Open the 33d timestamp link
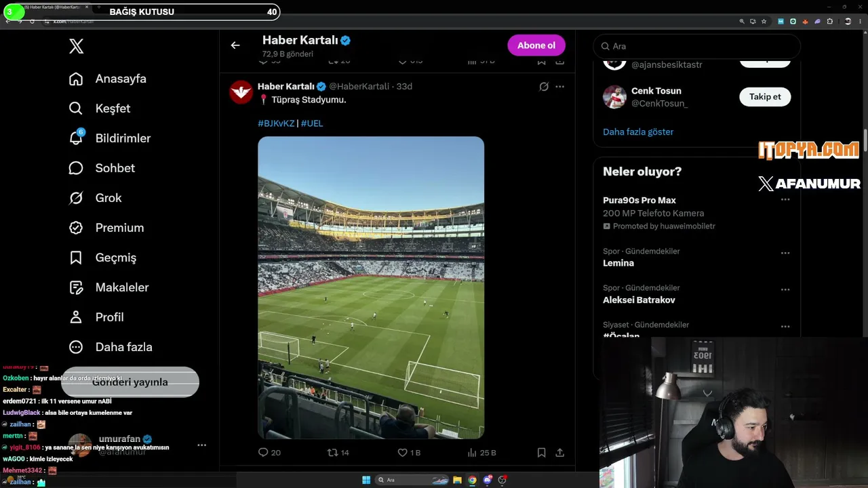This screenshot has height=488, width=868. tap(404, 86)
